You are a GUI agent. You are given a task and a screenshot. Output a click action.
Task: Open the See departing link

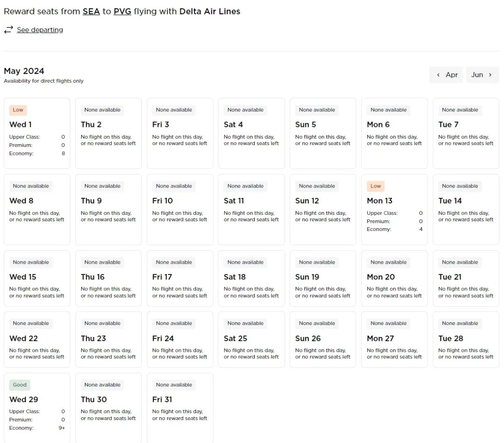click(40, 30)
